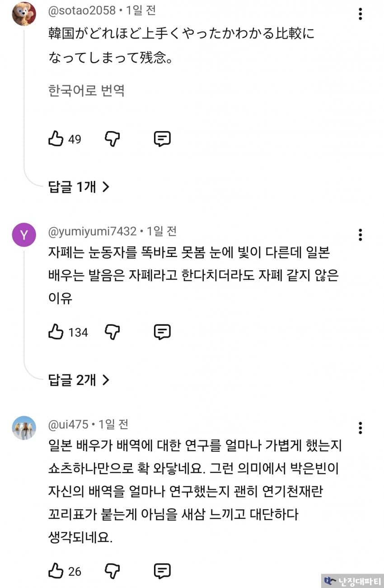
Task: Open the three-dot menu on the @sotao2058 comment
Action: [x=360, y=14]
